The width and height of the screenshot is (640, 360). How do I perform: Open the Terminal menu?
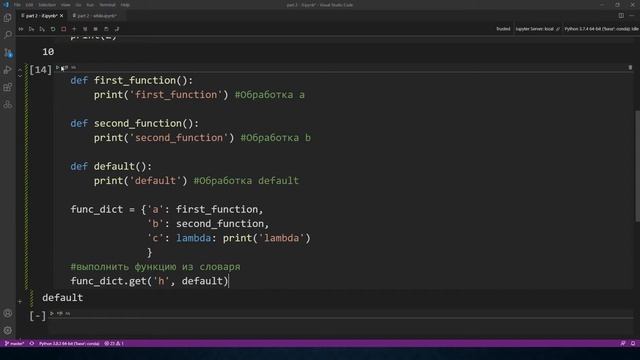tap(107, 5)
